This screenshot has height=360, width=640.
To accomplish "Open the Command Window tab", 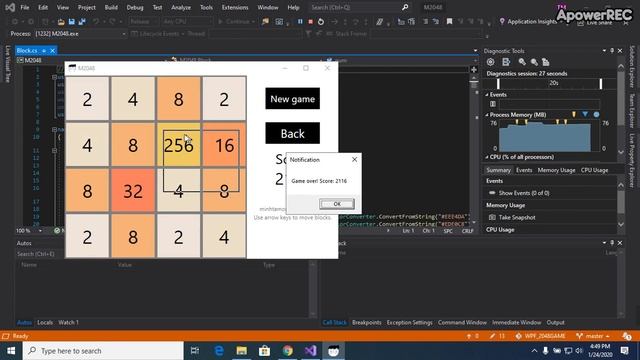I will 462,322.
